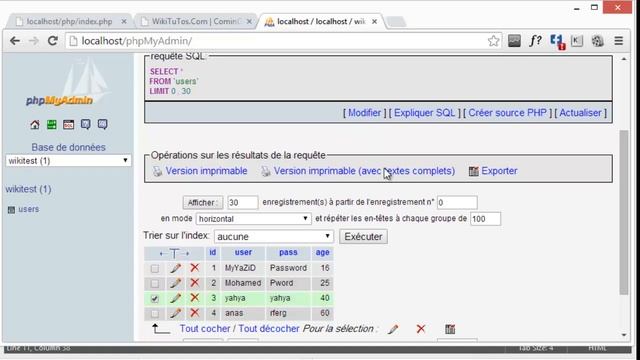Delete selected rows red X icon

click(421, 329)
